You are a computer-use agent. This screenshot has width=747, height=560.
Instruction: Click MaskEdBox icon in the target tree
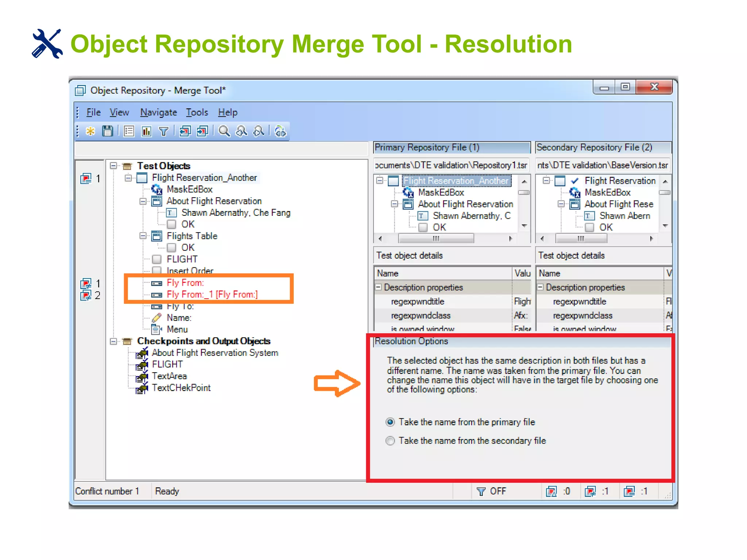point(157,189)
